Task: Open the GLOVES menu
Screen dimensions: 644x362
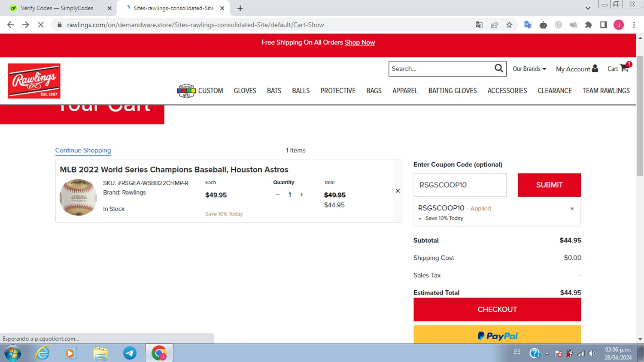Action: [x=245, y=91]
